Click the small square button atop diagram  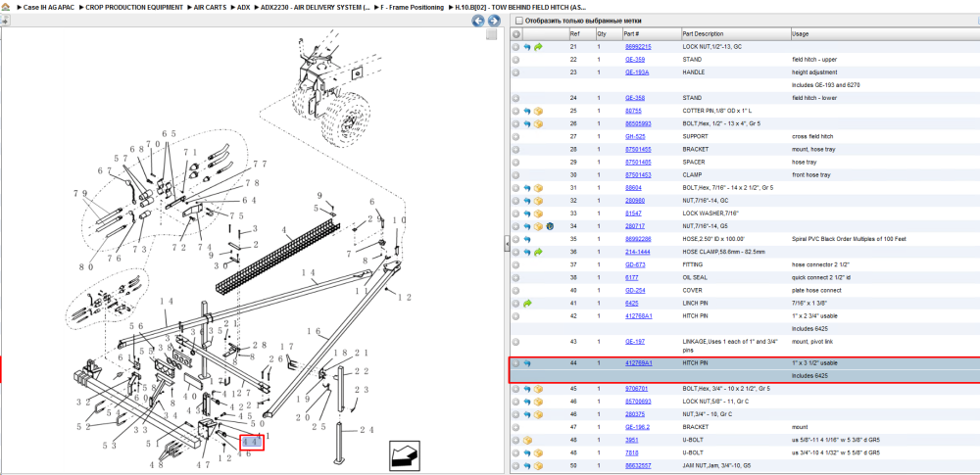491,34
